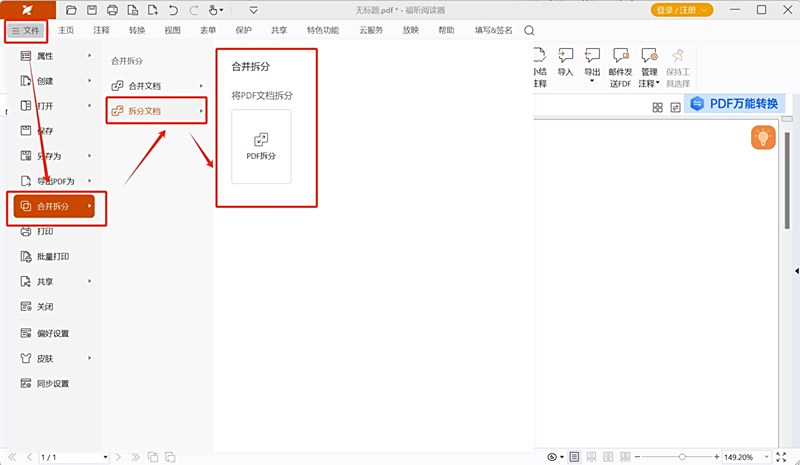
Task: Switch to the 转换 tab
Action: [137, 30]
